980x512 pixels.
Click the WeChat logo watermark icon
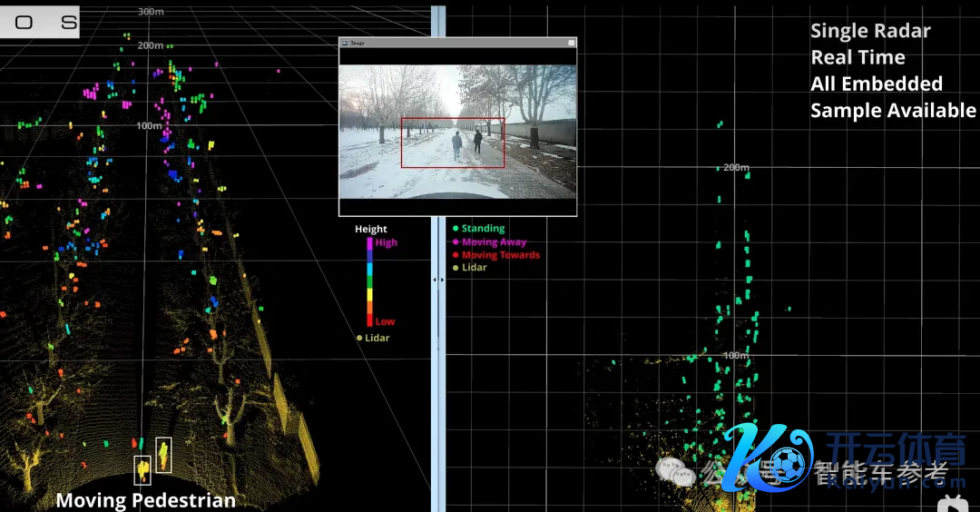coord(675,470)
